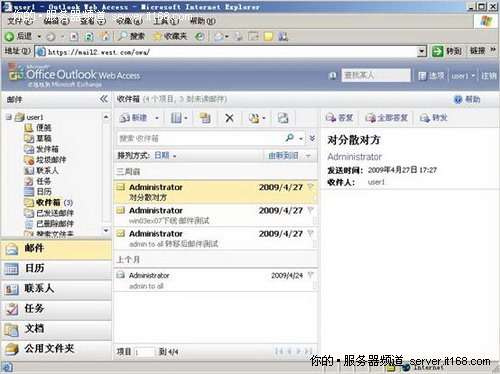500x374 pixels.
Task: Expand the advanced search chevrons
Action: click(x=312, y=138)
